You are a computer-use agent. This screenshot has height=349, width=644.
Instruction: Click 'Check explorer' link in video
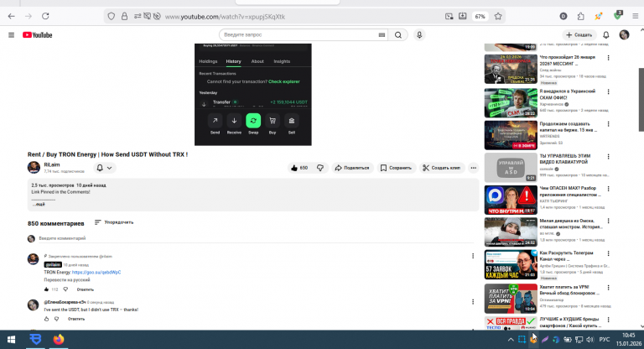tap(284, 81)
